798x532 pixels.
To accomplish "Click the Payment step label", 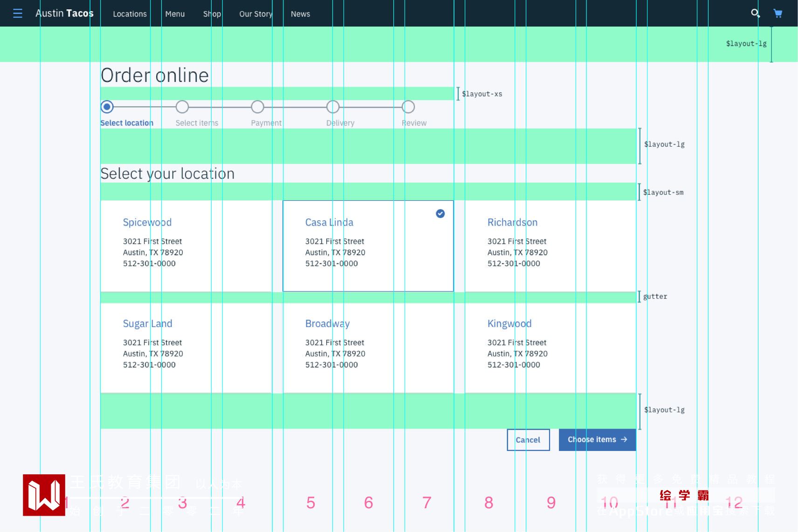I will coord(266,123).
